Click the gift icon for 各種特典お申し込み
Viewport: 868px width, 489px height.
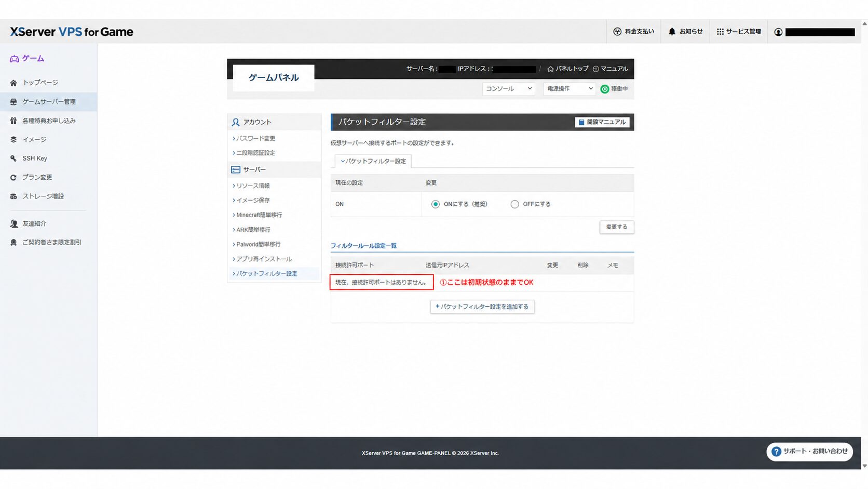[x=13, y=121]
